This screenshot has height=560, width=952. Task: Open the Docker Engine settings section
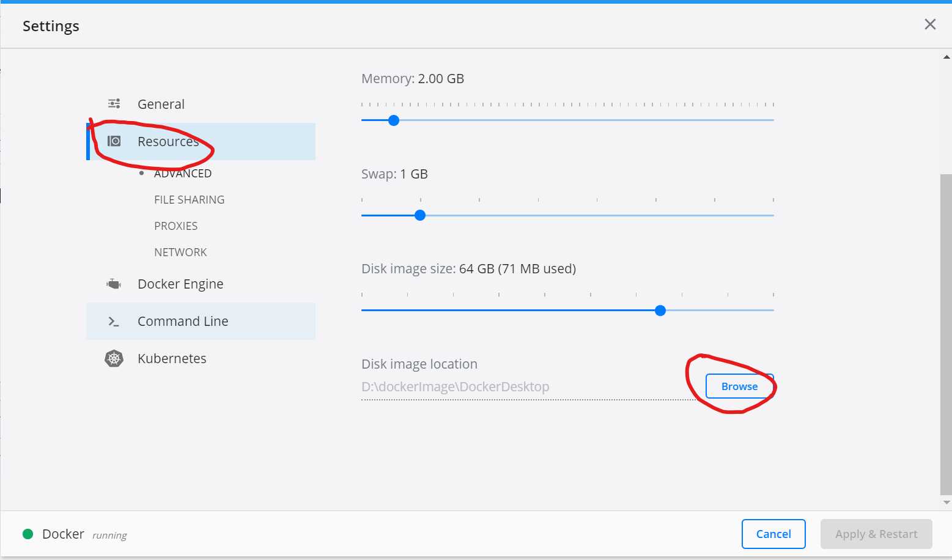pyautogui.click(x=201, y=284)
